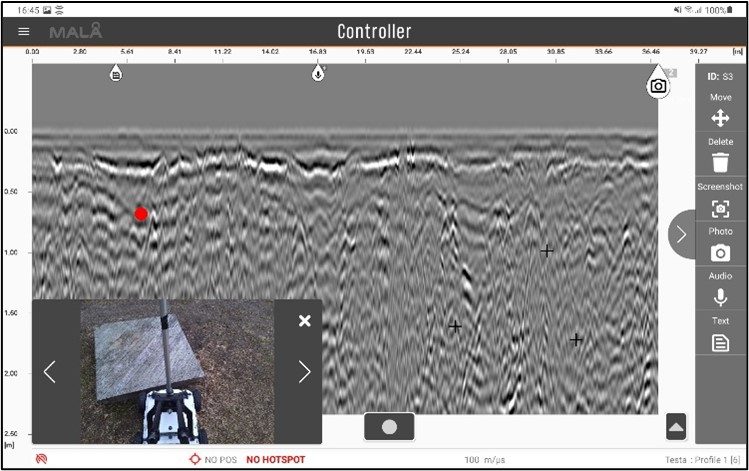Click the Delete trash icon
Viewport: 749px width, 471px height.
[720, 163]
